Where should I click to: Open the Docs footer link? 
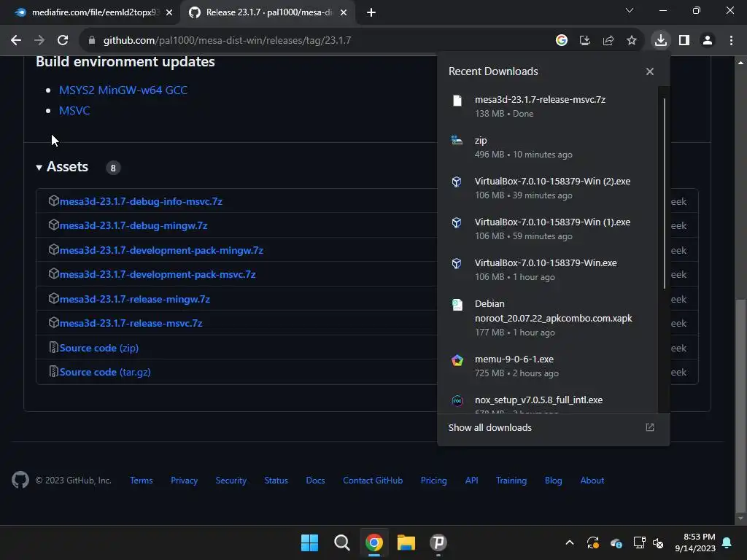pyautogui.click(x=315, y=481)
